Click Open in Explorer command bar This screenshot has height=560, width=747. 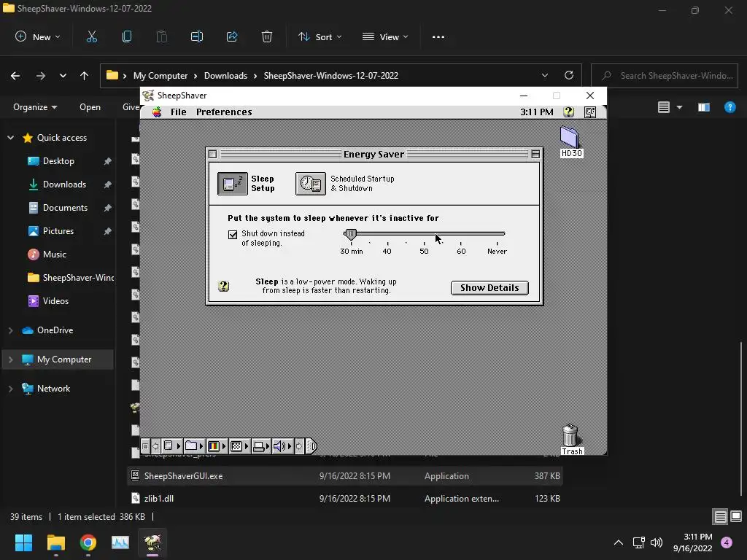[x=90, y=107]
